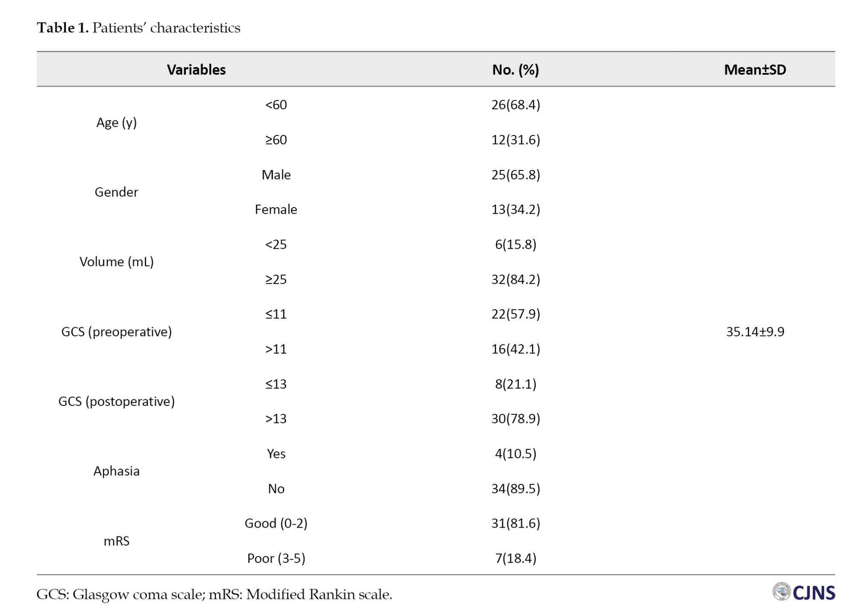The height and width of the screenshot is (616, 855).
Task: Select the Table 1 title text
Action: click(139, 28)
